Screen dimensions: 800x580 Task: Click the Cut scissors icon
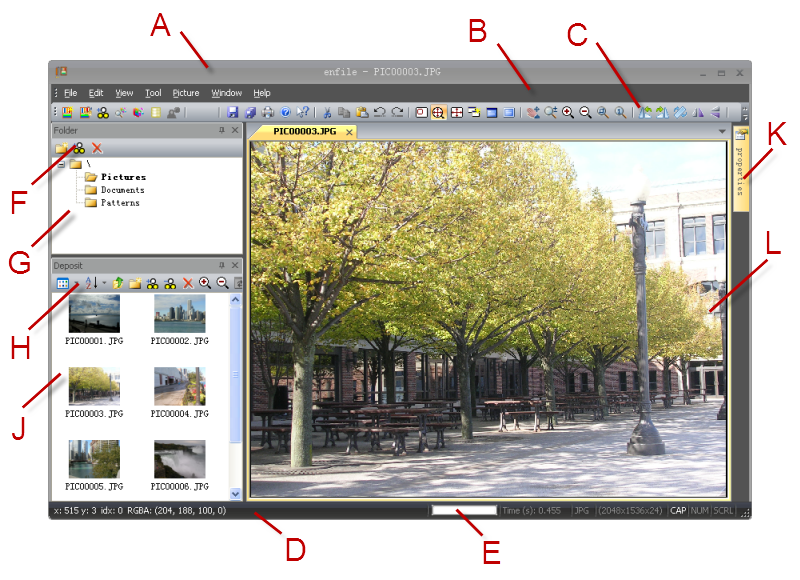(326, 113)
